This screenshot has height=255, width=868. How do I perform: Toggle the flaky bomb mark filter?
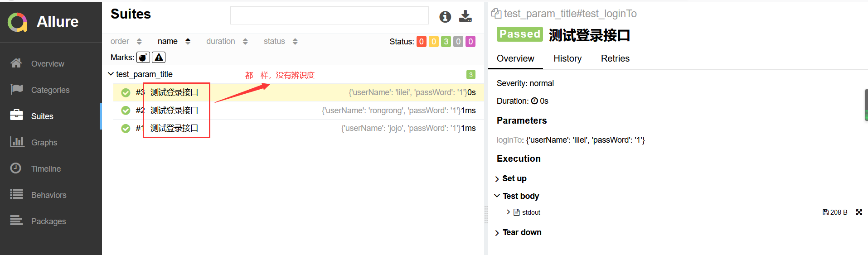143,58
